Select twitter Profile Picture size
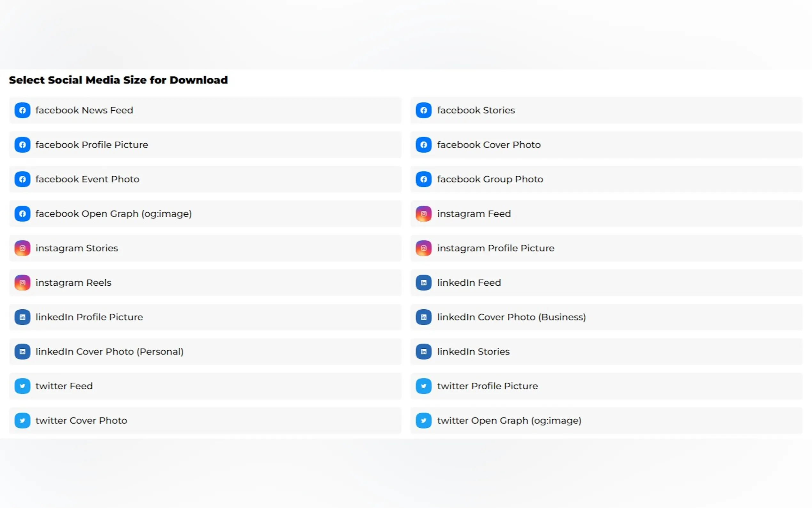 [x=487, y=386]
